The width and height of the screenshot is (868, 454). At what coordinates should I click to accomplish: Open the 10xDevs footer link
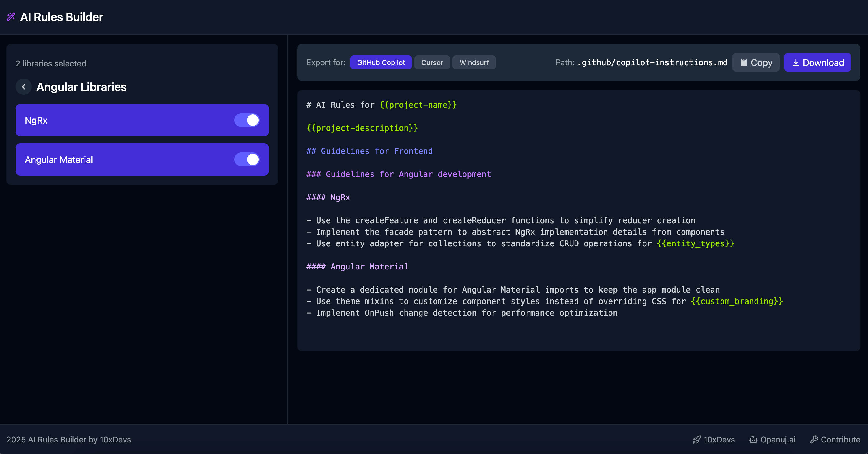(719, 440)
